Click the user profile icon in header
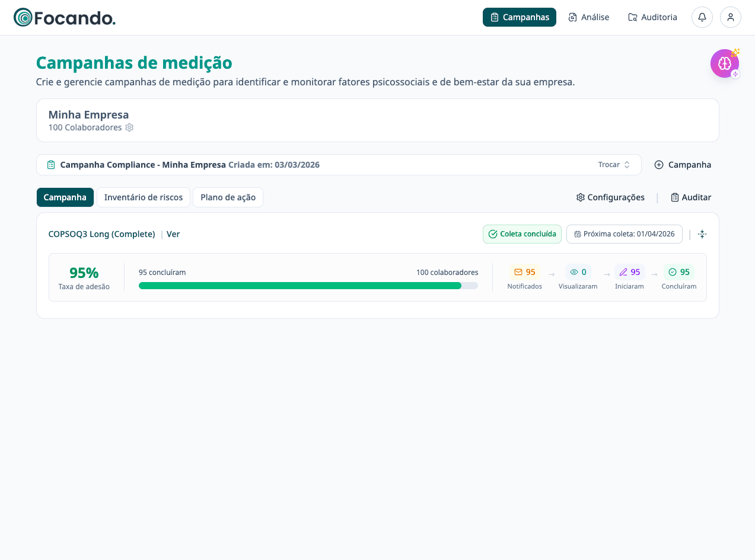755x560 pixels. 730,17
